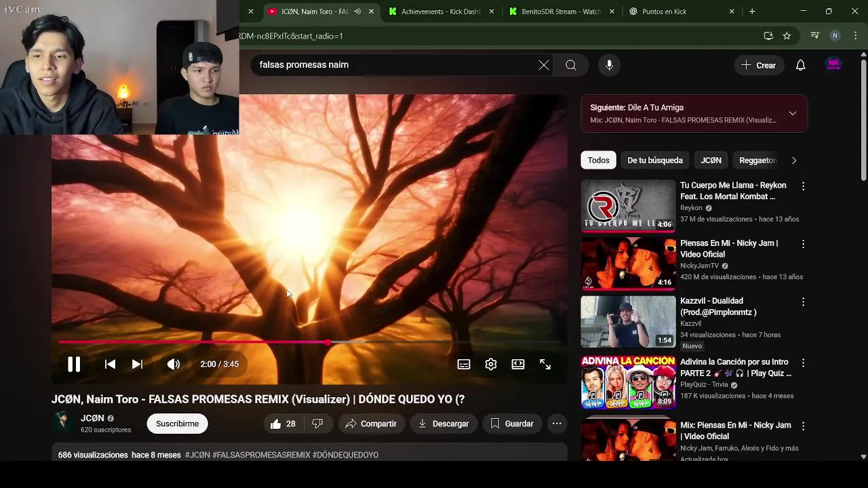Screen dimensions: 868x488
Task: Skip to the next video
Action: [137, 364]
